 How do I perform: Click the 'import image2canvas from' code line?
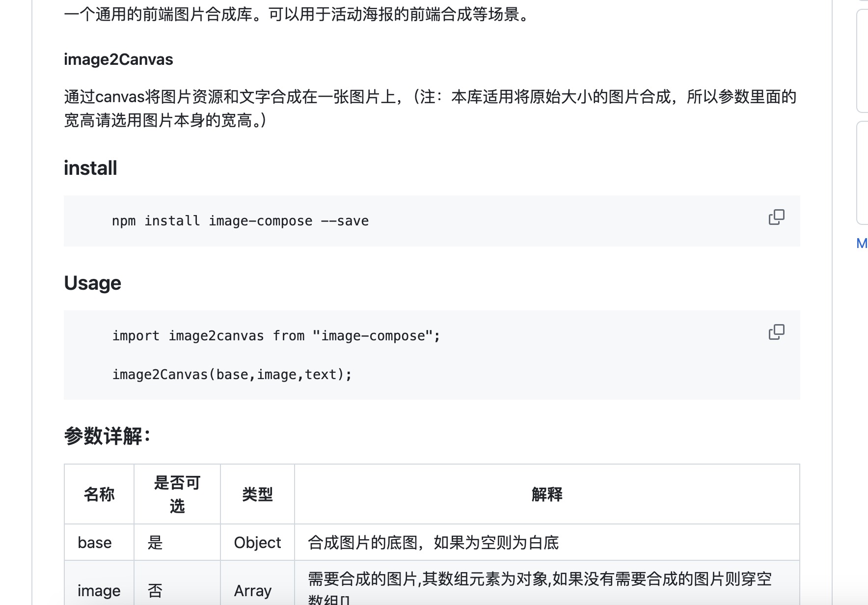click(x=276, y=336)
